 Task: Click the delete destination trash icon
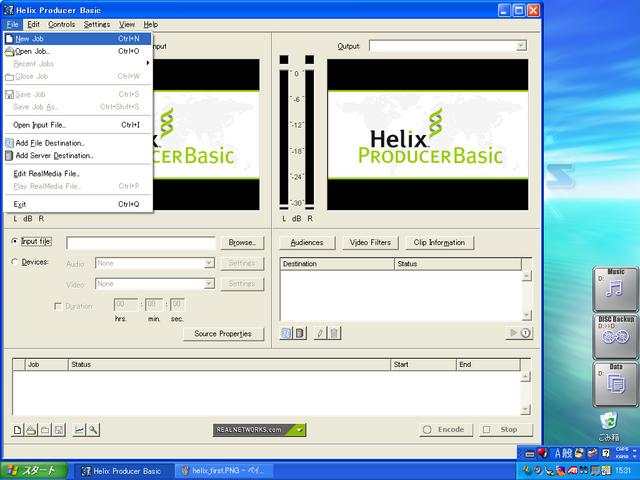pos(334,333)
